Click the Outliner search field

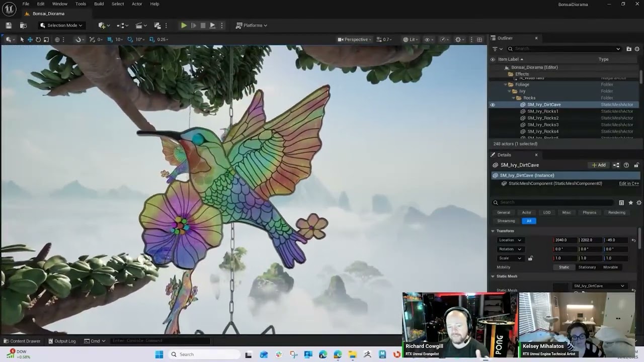click(x=565, y=49)
